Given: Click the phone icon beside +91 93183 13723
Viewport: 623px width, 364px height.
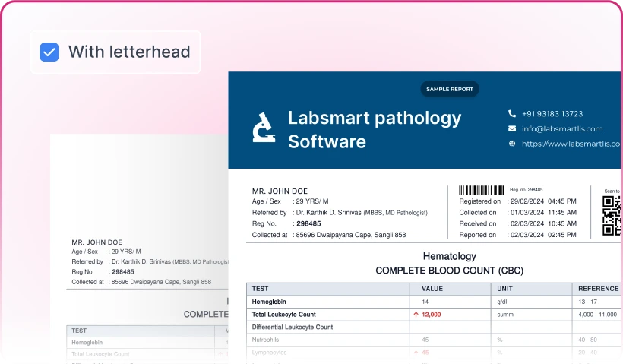Looking at the screenshot, I should pyautogui.click(x=512, y=114).
